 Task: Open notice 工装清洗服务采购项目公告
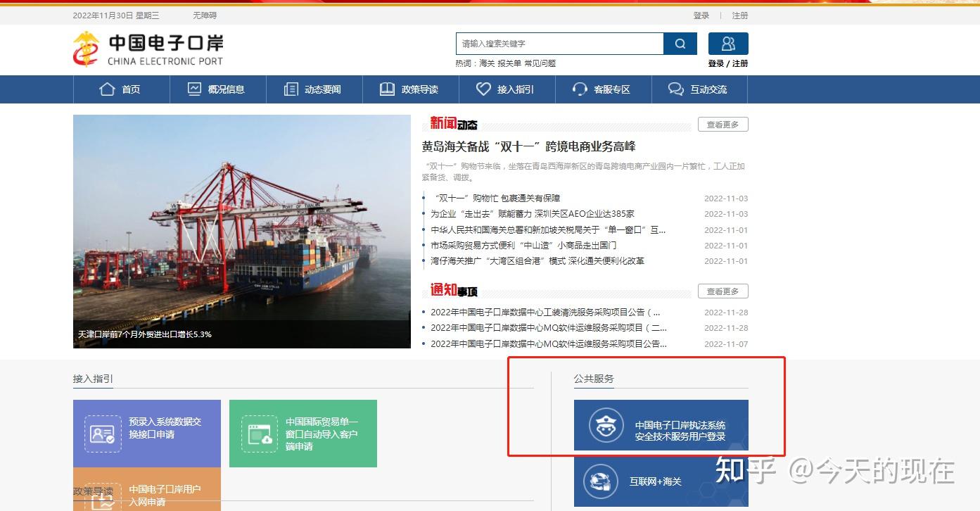545,313
